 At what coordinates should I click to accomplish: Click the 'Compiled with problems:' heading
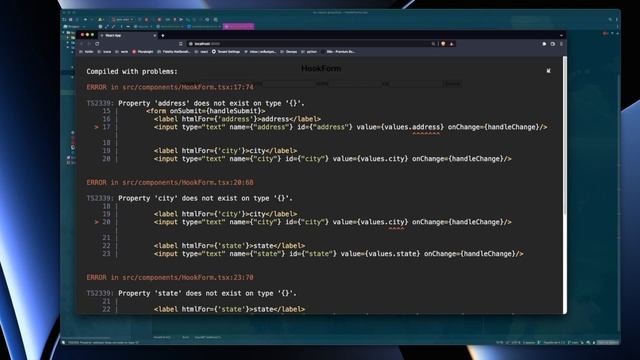coord(132,71)
